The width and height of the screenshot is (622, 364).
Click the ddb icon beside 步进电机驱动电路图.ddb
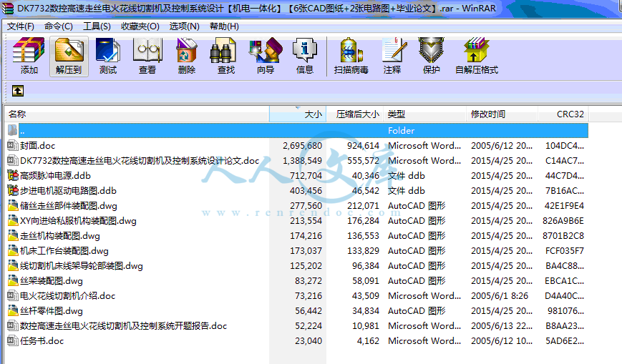[x=13, y=190]
